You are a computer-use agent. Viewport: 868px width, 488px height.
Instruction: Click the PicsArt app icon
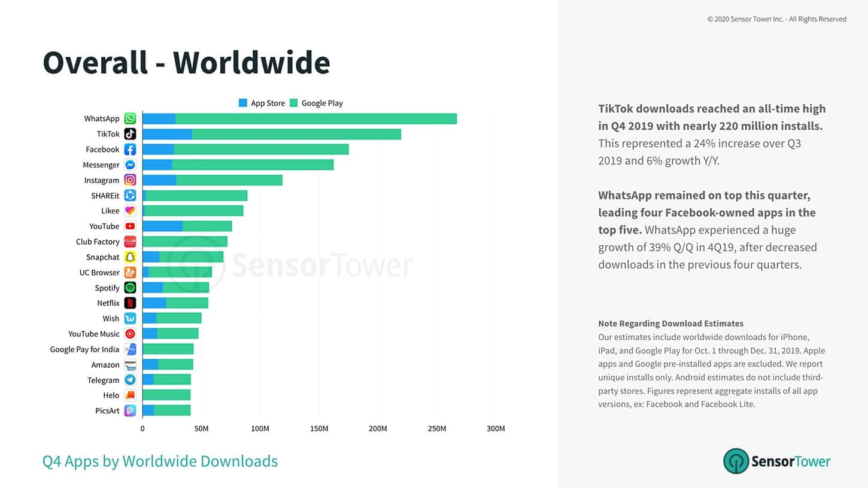coord(130,411)
